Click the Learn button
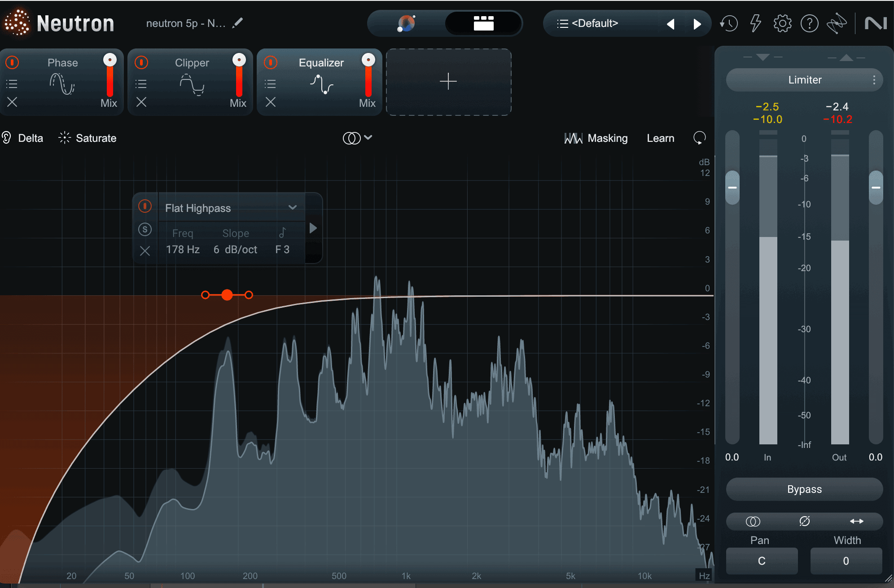The height and width of the screenshot is (588, 894). pyautogui.click(x=661, y=138)
